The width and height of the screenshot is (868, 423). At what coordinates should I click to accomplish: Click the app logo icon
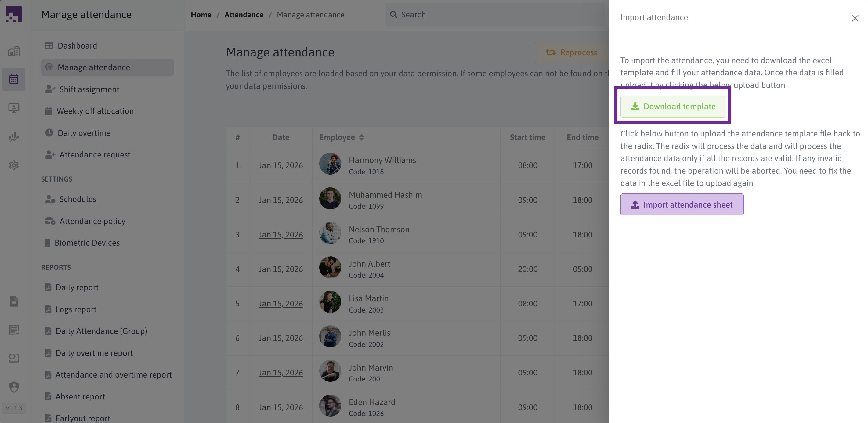coord(14,14)
